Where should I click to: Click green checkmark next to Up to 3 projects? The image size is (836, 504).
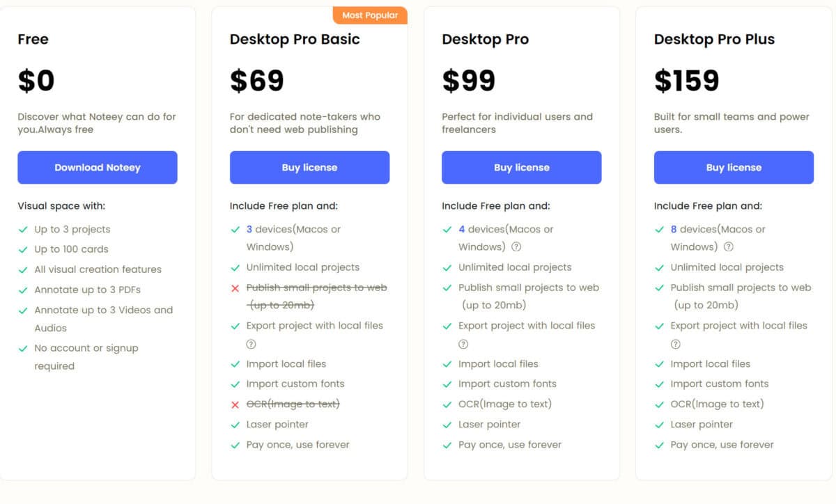(23, 230)
